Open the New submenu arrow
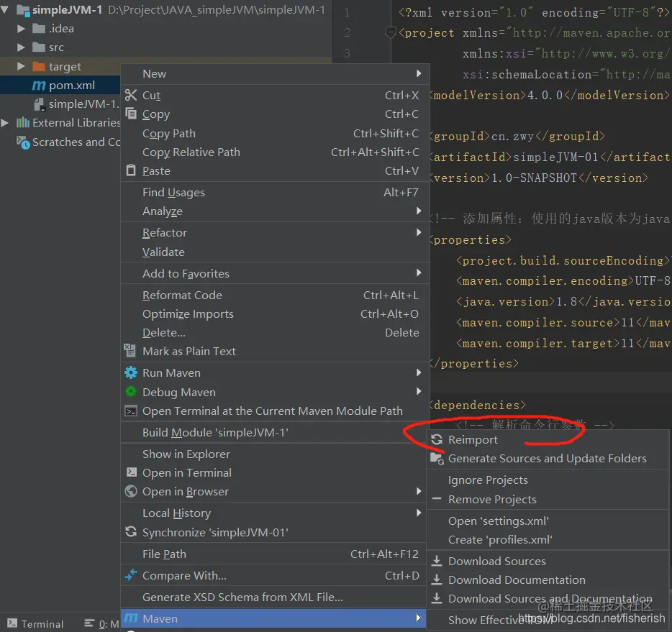Image resolution: width=672 pixels, height=632 pixels. (419, 73)
